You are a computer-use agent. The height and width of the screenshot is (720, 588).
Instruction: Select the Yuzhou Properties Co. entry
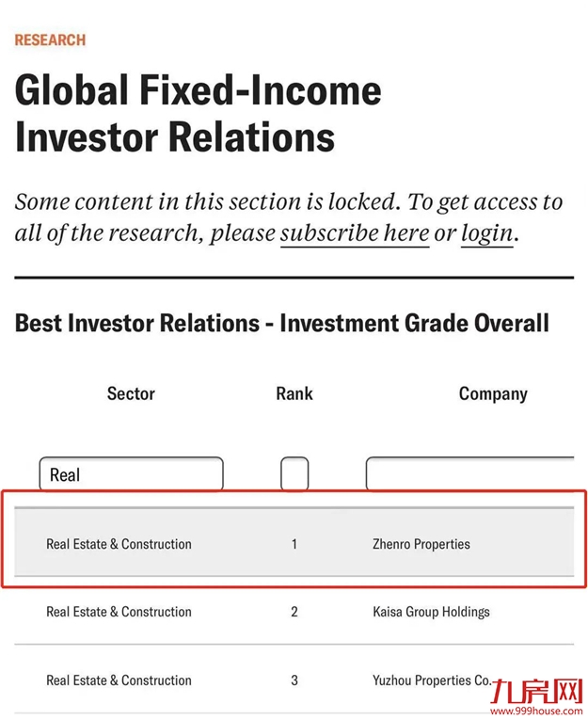(432, 680)
